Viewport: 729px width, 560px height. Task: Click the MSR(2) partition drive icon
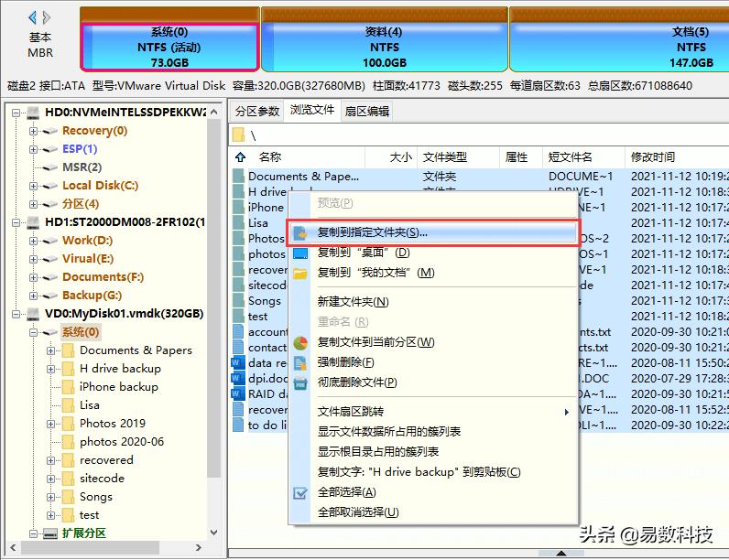50,167
